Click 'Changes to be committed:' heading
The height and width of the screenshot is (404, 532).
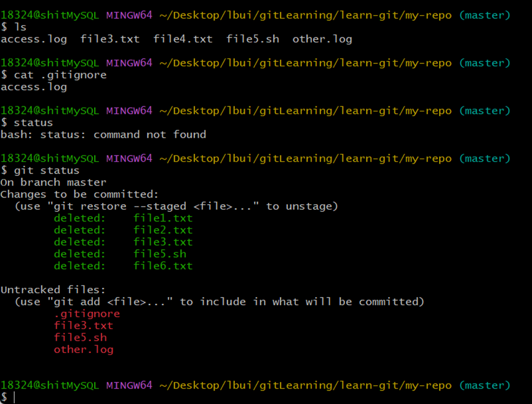[x=80, y=194]
